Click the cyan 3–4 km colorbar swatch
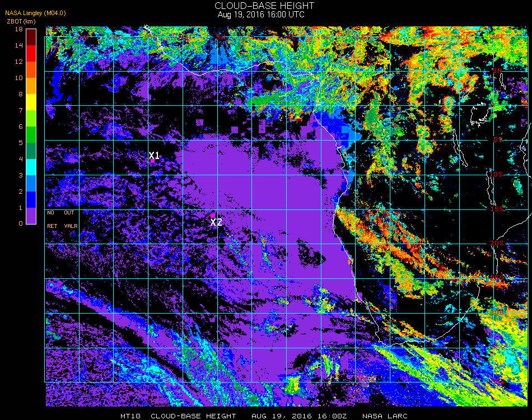The image size is (532, 420). coord(31,167)
